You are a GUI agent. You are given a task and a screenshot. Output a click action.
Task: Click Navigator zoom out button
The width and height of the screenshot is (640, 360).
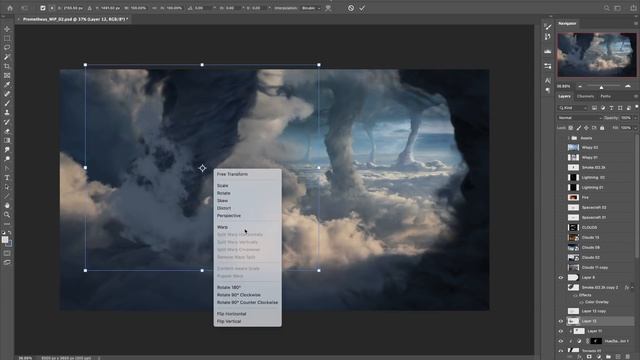[x=580, y=86]
